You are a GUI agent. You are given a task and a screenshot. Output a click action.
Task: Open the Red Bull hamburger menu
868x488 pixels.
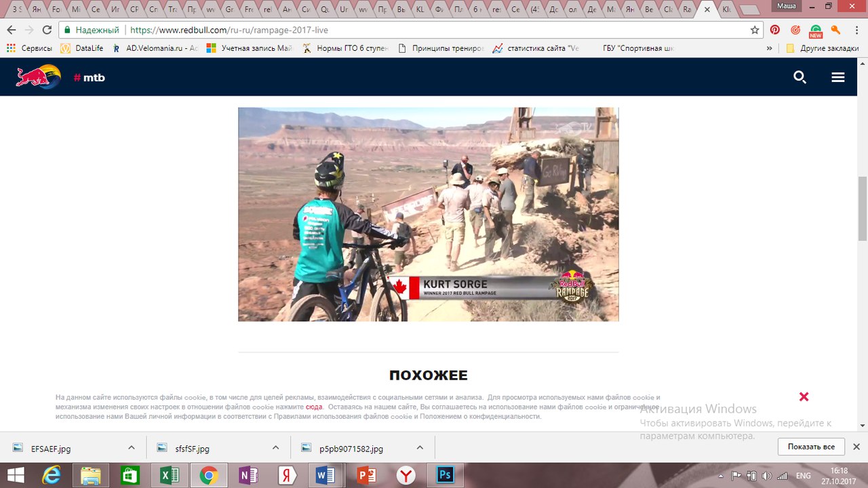(x=838, y=77)
